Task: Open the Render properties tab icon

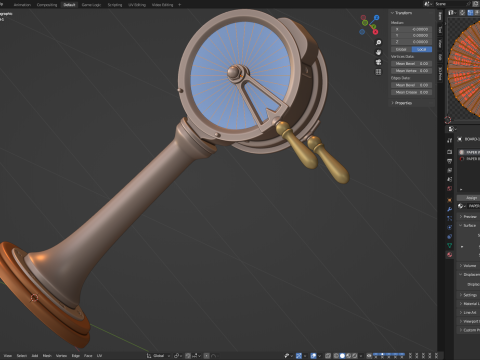Action: [450, 152]
